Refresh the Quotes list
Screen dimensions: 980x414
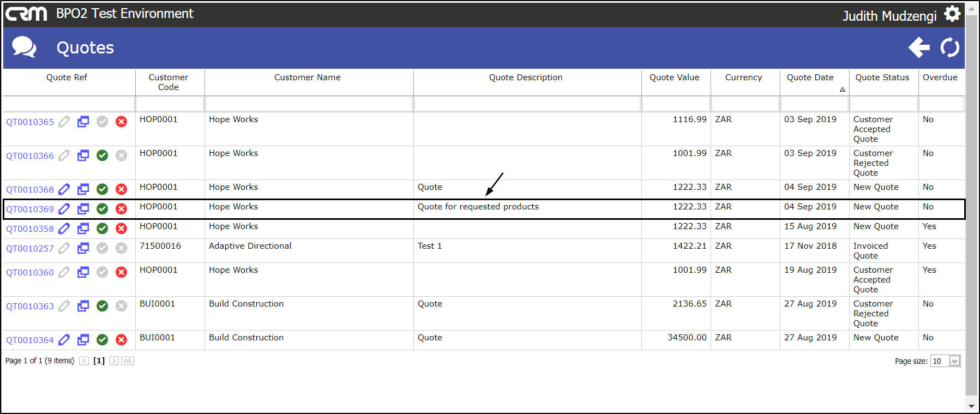click(x=950, y=47)
